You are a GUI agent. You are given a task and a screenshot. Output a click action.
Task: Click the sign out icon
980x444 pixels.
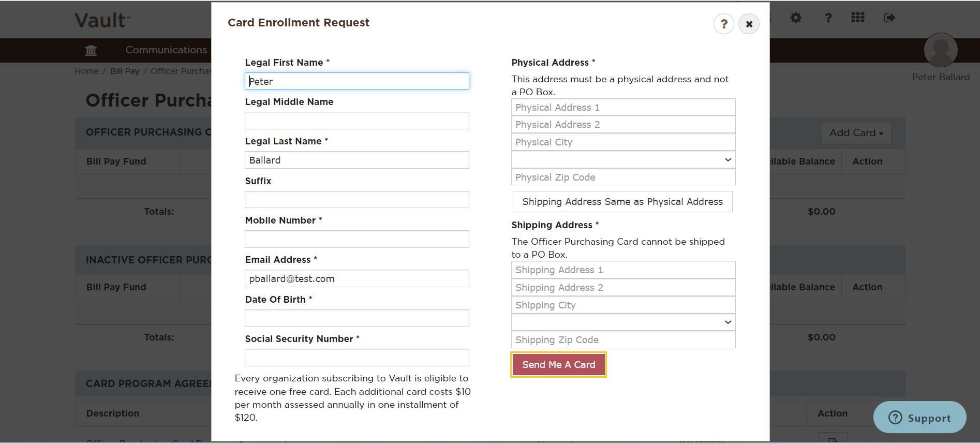click(889, 18)
